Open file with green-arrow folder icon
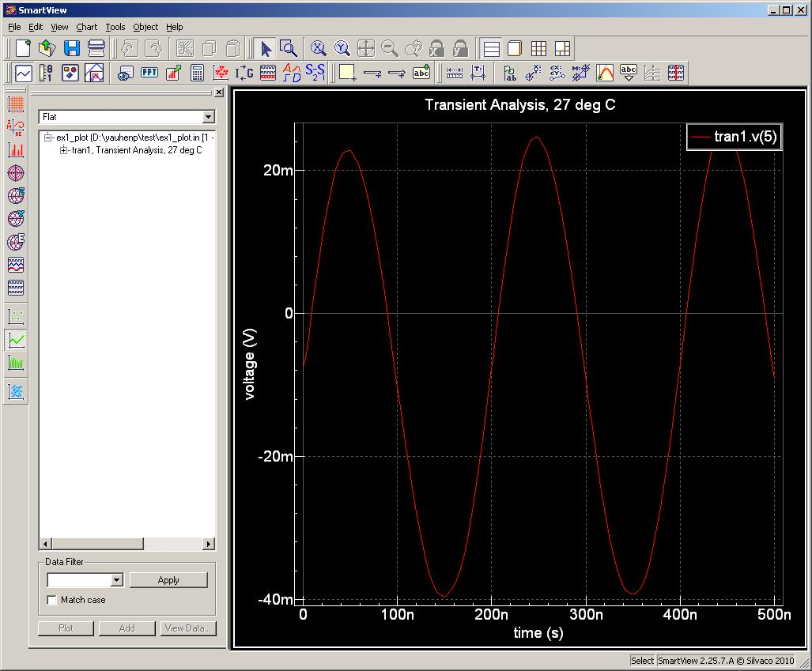Screen dimensions: 812x671 47,49
